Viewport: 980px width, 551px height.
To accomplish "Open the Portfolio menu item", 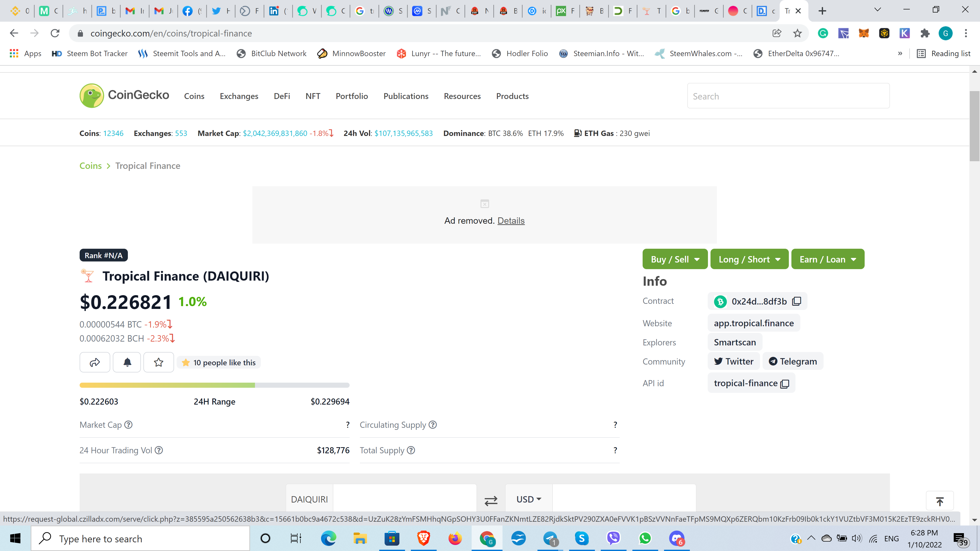I will tap(351, 96).
